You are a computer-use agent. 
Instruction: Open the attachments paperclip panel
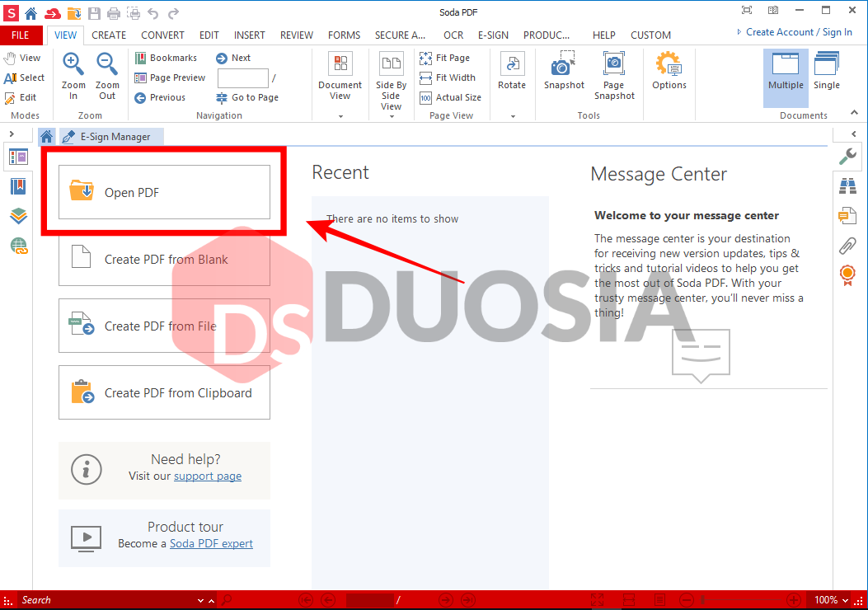point(847,245)
